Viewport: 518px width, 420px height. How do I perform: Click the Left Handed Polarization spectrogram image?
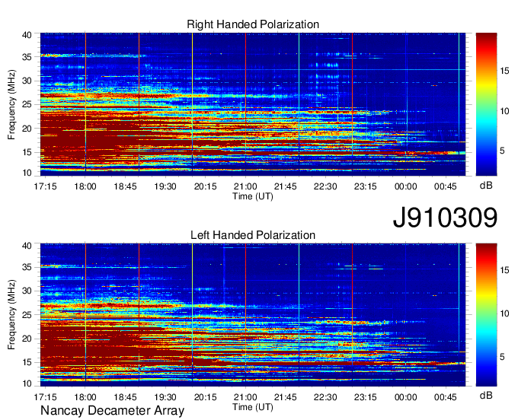(253, 315)
